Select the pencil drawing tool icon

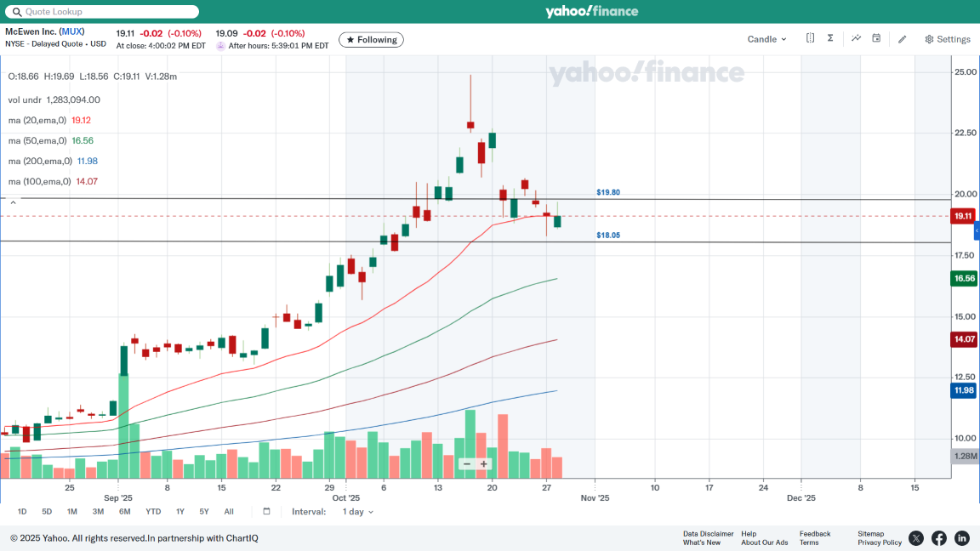tap(902, 39)
